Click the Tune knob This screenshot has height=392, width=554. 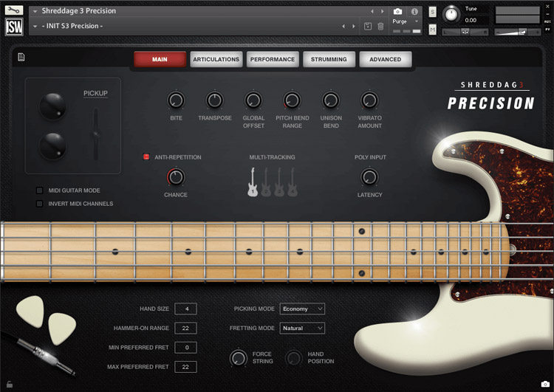click(x=451, y=14)
